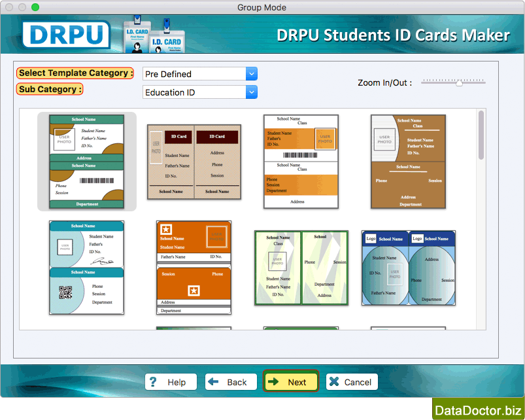This screenshot has width=525, height=420.
Task: Open the Sub Category Education ID dropdown
Action: tap(200, 92)
